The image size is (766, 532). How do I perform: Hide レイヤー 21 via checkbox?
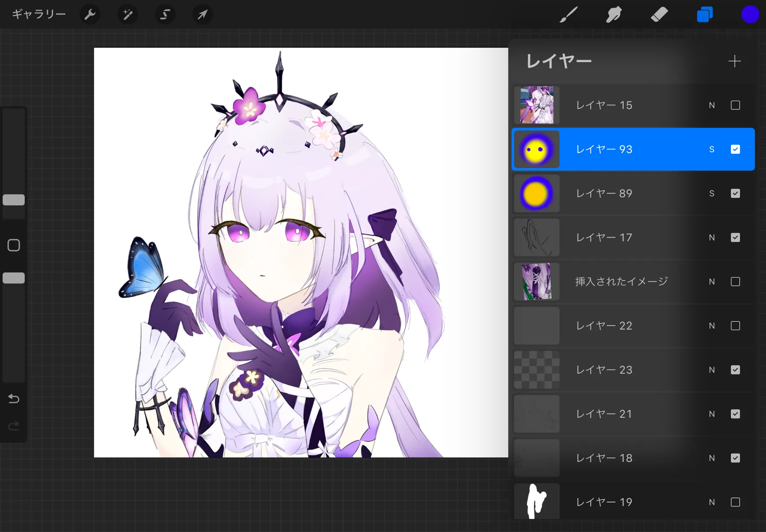[735, 414]
